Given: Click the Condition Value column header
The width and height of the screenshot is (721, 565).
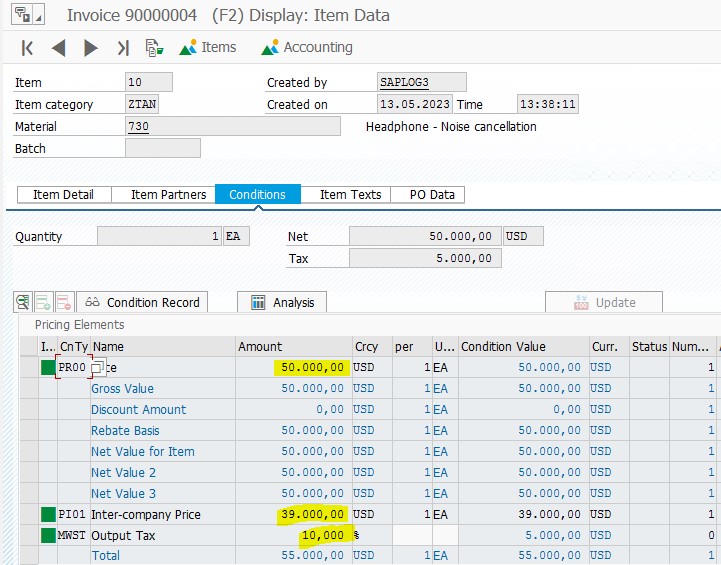Looking at the screenshot, I should [x=524, y=347].
